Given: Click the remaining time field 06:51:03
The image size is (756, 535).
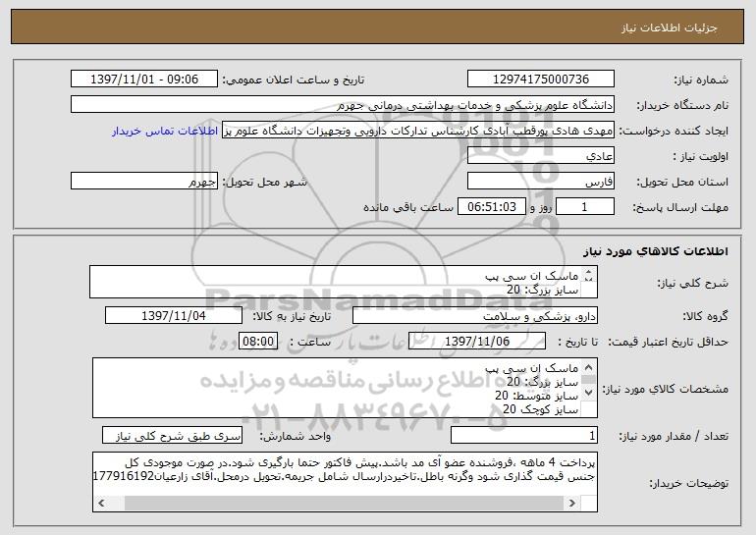Looking at the screenshot, I should [491, 207].
